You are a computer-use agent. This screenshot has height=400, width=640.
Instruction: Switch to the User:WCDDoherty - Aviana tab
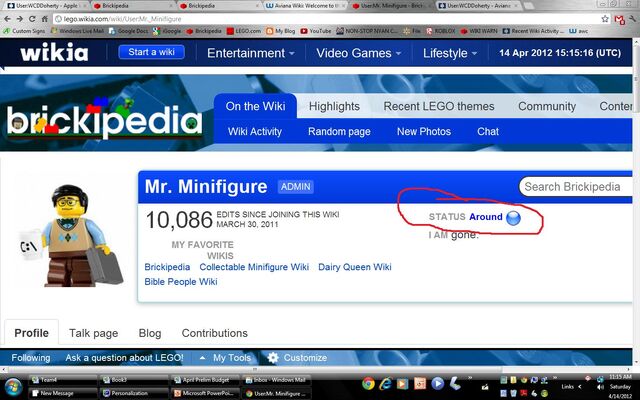click(478, 6)
